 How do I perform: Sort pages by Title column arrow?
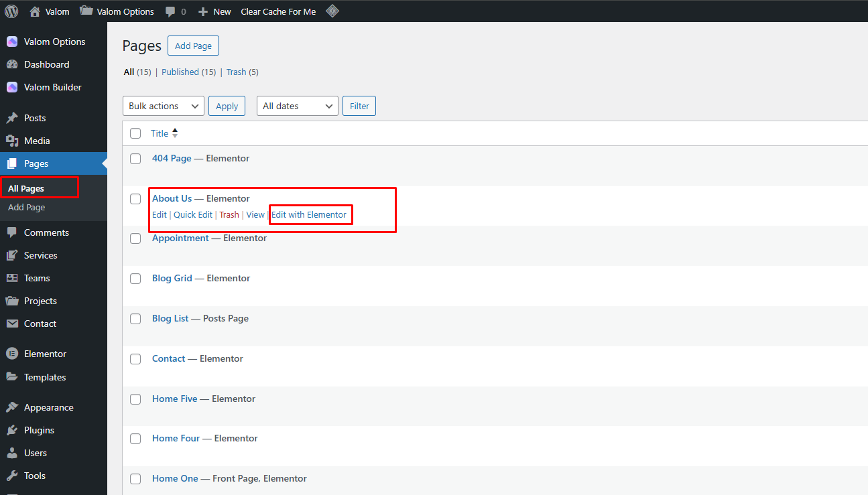175,133
